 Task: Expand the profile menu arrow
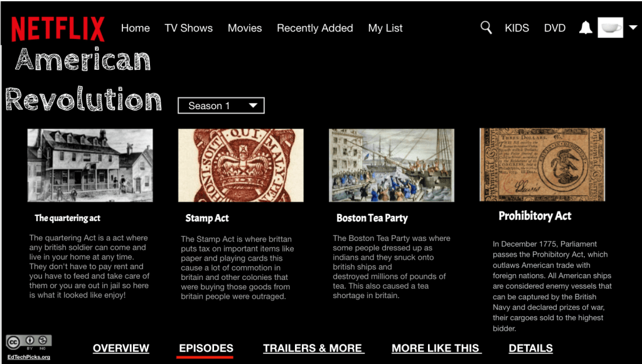633,28
